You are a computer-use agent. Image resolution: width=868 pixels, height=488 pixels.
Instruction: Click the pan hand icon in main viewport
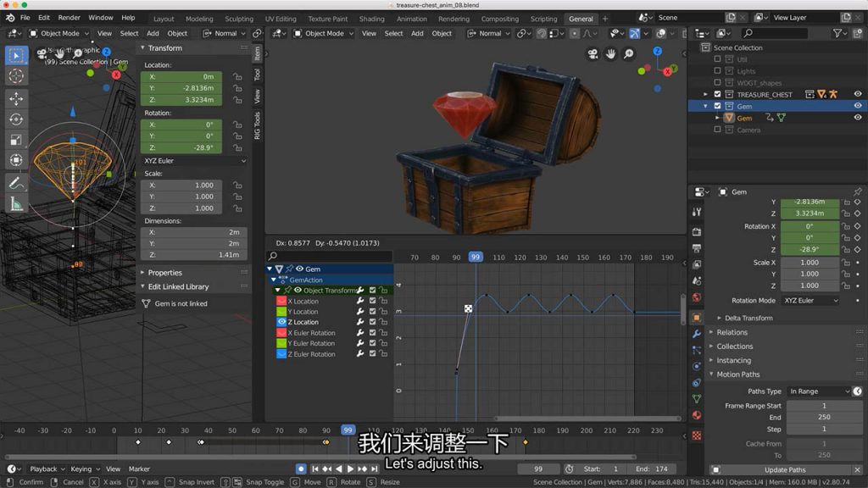610,53
